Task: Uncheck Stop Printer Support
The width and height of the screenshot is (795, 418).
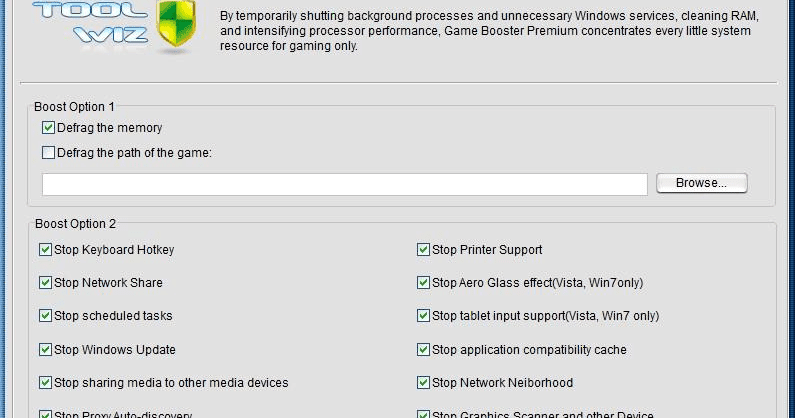Action: [423, 249]
